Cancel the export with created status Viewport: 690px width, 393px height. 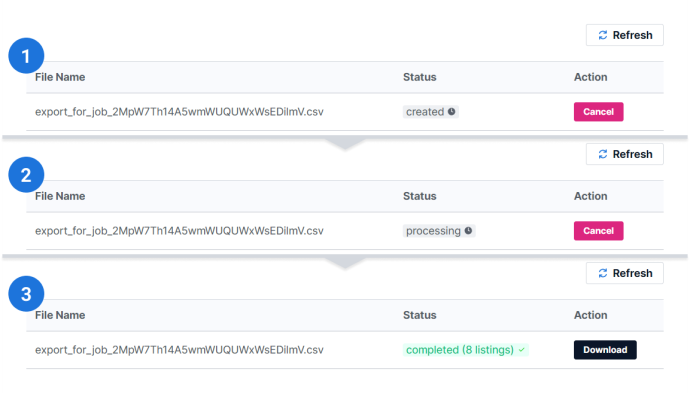(598, 112)
